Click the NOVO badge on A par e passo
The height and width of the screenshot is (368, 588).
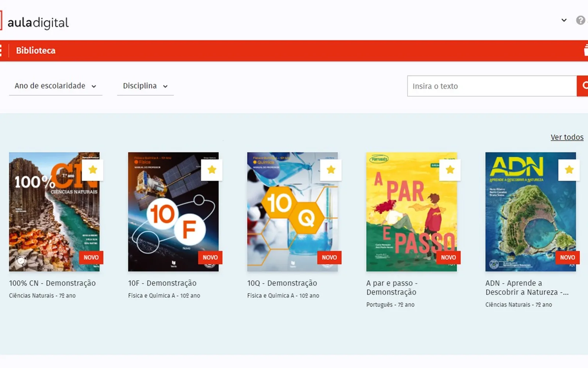point(448,258)
